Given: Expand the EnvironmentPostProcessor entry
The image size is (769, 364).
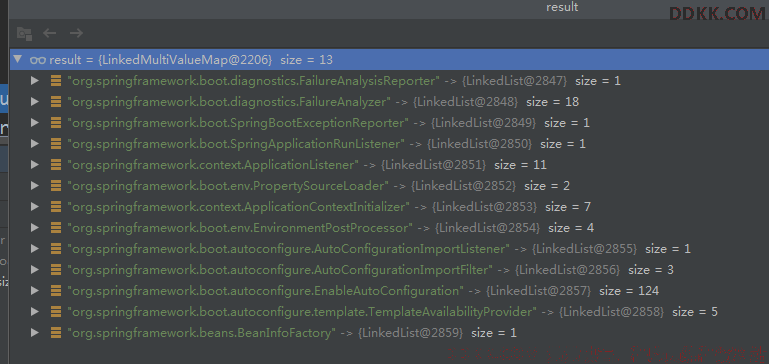Looking at the screenshot, I should click(34, 228).
